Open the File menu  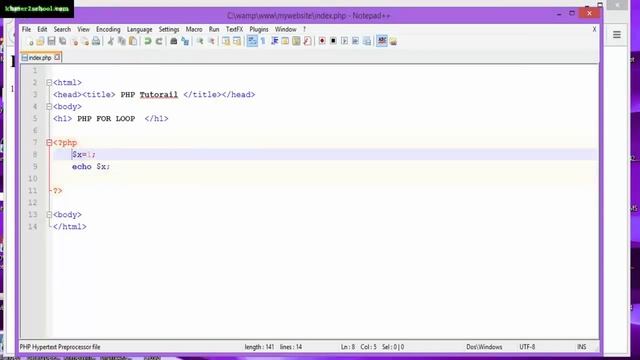tap(26, 29)
